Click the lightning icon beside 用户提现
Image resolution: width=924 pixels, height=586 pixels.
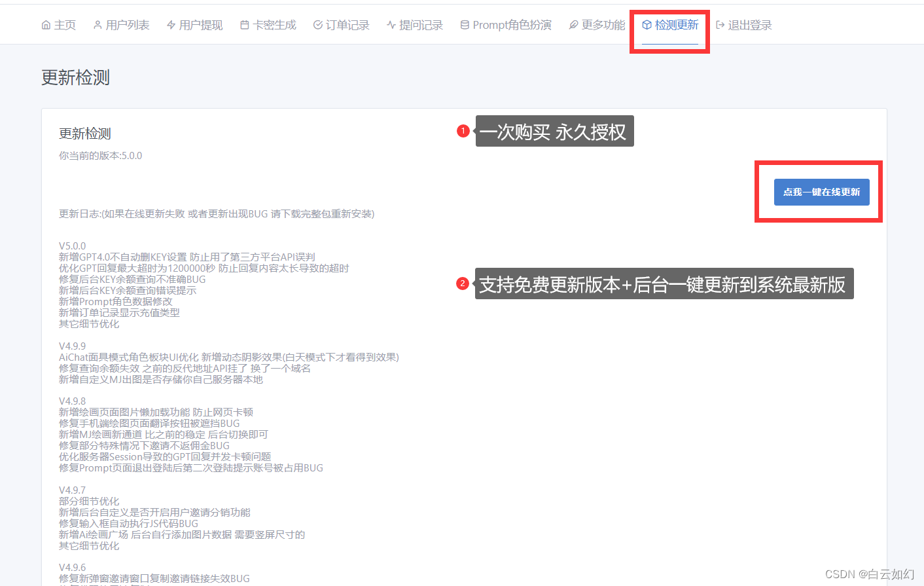[x=171, y=25]
